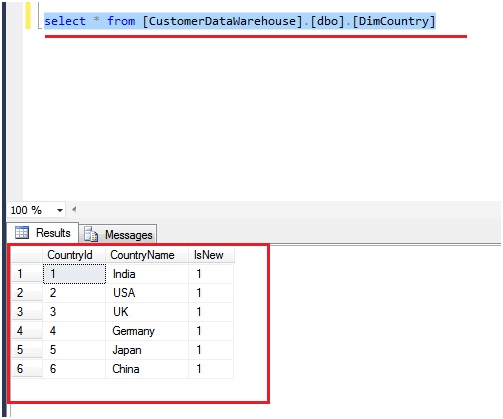Select row header number 1
Viewport: 503px width, 419px height.
pyautogui.click(x=27, y=274)
